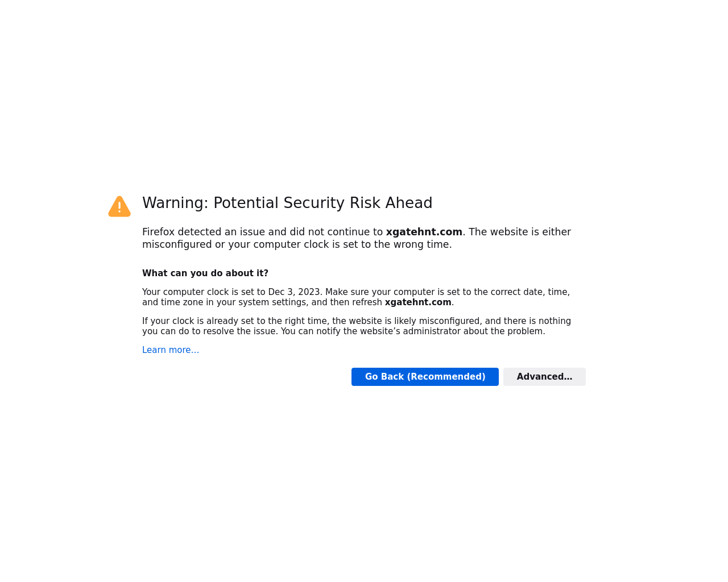Click 'nothing you can do to resolve' text
The image size is (728, 582).
357,326
